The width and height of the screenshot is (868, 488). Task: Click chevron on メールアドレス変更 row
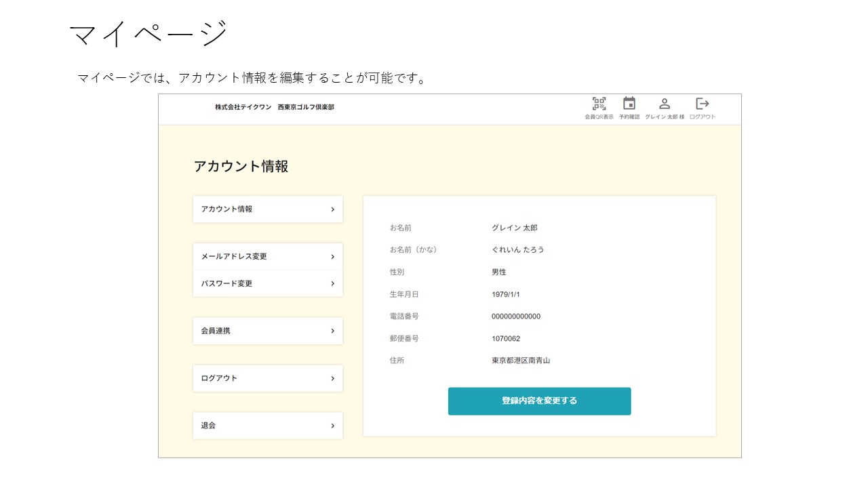[x=332, y=257]
